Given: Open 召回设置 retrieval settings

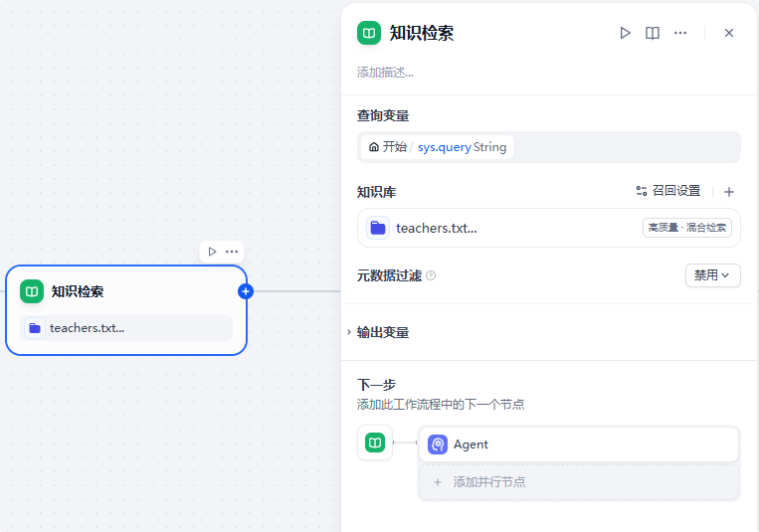Looking at the screenshot, I should [x=667, y=191].
